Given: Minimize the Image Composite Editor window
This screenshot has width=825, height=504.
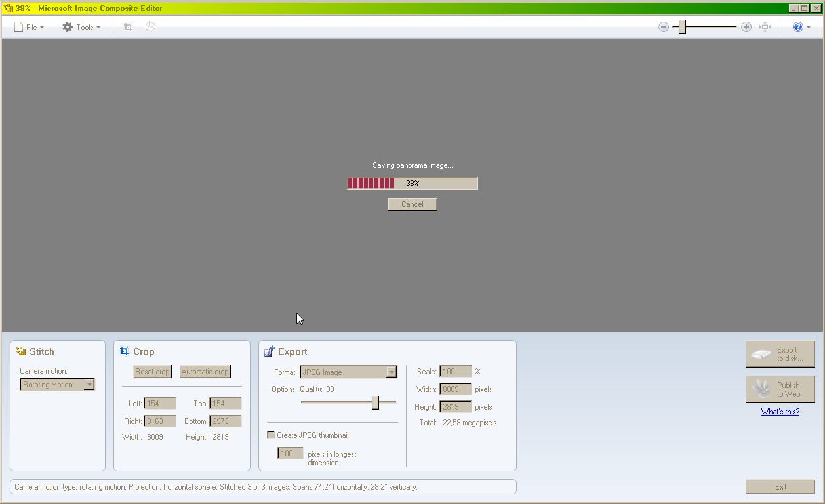Looking at the screenshot, I should (794, 9).
